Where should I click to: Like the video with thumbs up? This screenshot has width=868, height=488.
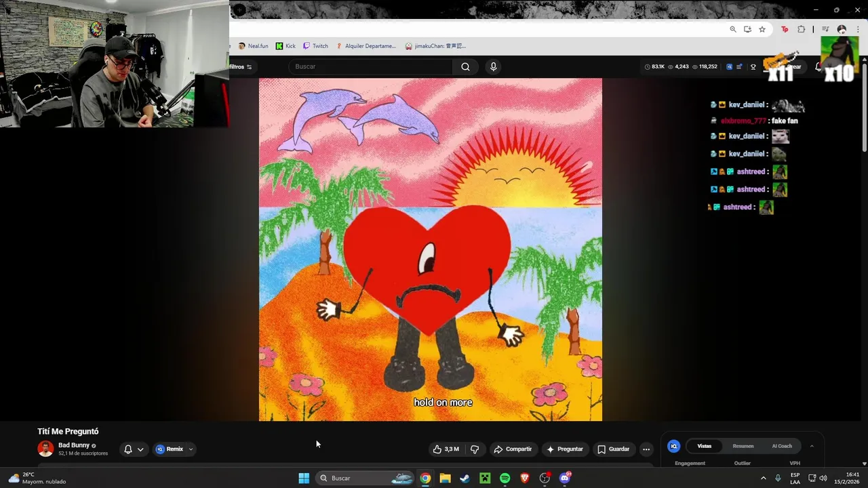[446, 449]
